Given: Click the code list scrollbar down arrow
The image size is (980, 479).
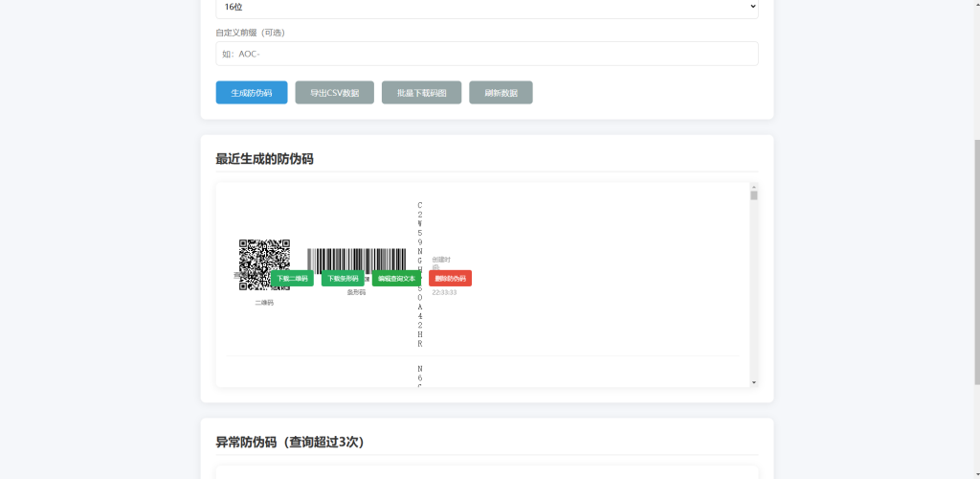Looking at the screenshot, I should (x=753, y=382).
